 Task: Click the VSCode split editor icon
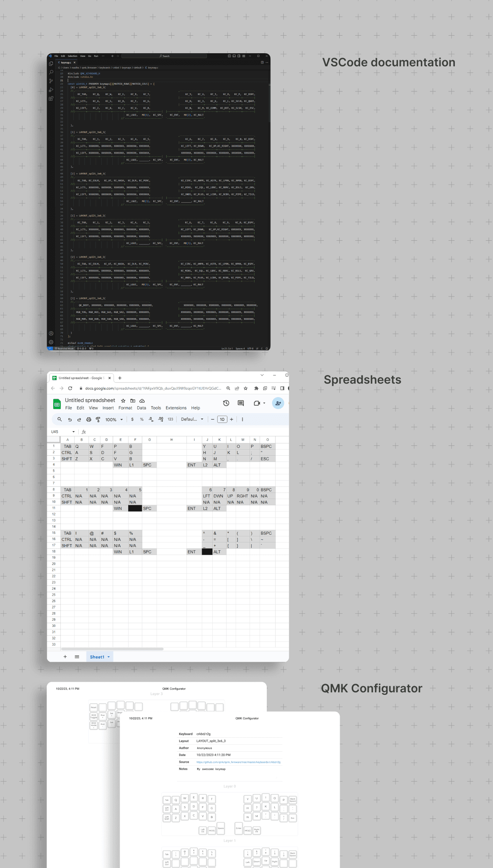(262, 62)
